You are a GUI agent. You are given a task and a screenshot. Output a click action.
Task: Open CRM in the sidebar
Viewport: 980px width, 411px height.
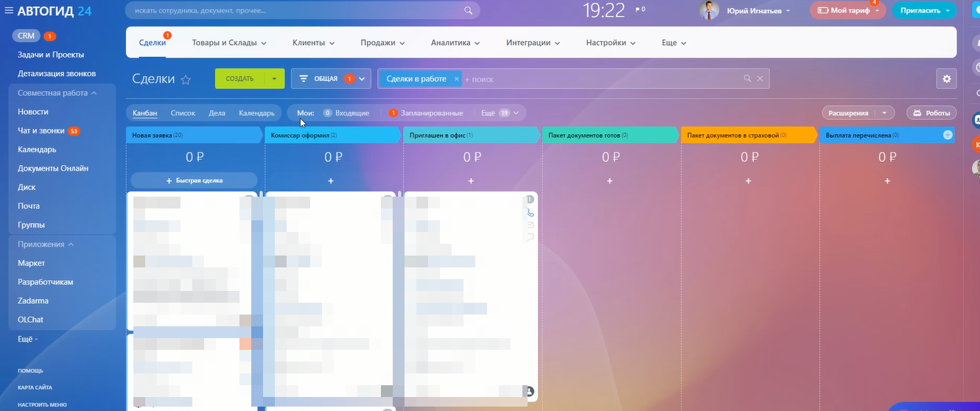(26, 36)
